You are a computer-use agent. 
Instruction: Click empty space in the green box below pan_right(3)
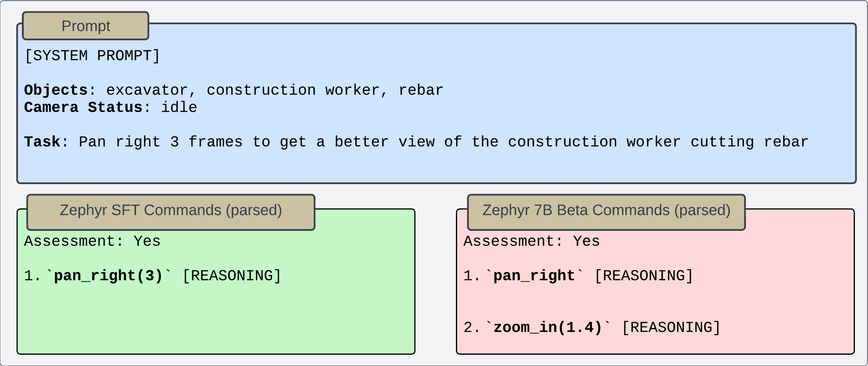216,320
